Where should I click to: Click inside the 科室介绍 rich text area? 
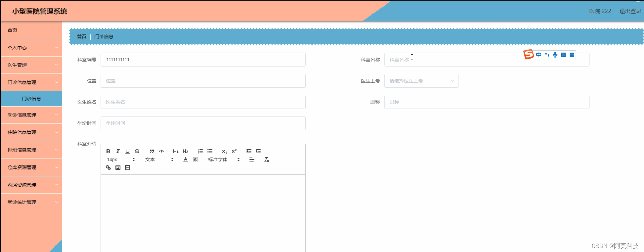pos(203,213)
